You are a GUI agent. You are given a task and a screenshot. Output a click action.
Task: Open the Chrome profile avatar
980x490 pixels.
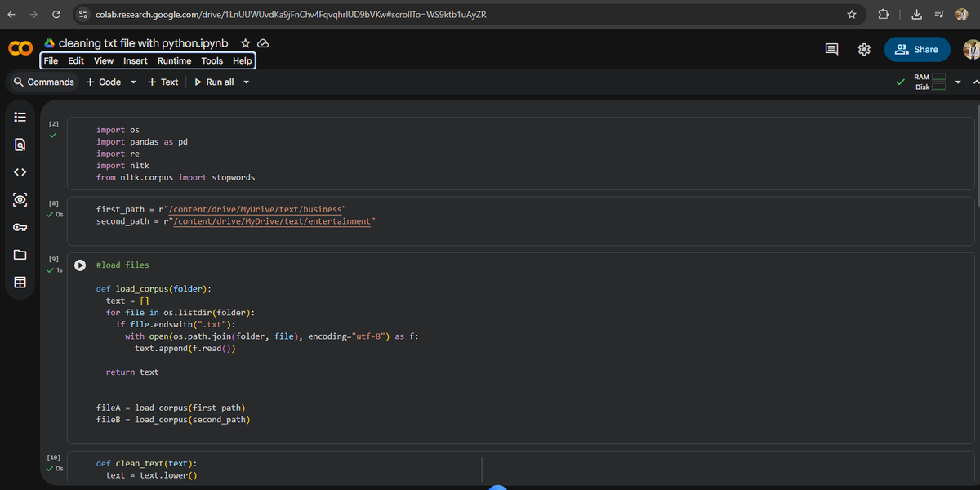tap(961, 14)
